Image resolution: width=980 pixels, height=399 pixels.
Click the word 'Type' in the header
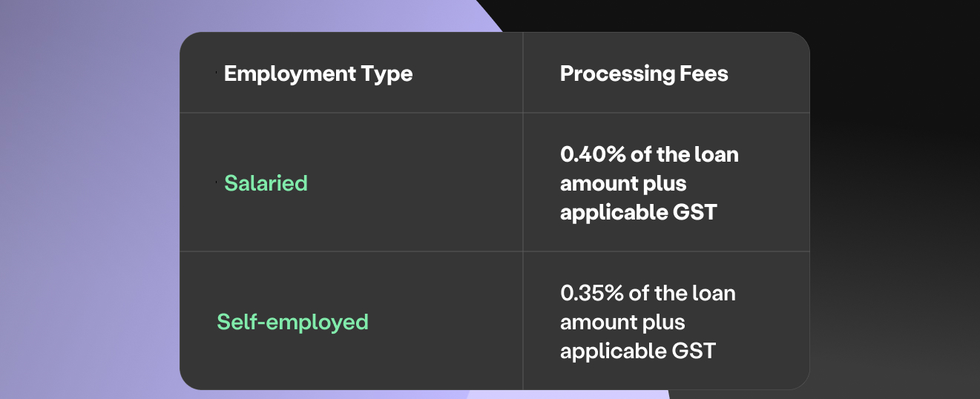point(387,74)
